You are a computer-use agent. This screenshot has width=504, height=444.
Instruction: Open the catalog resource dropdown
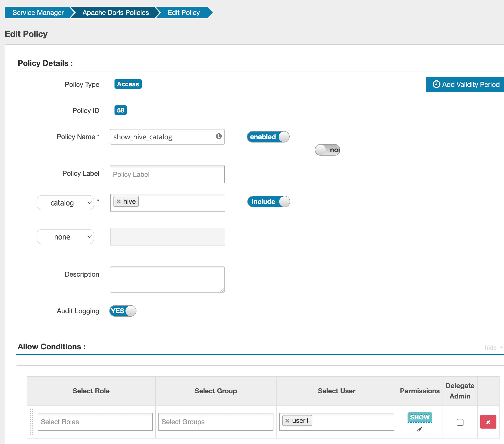[x=65, y=203]
